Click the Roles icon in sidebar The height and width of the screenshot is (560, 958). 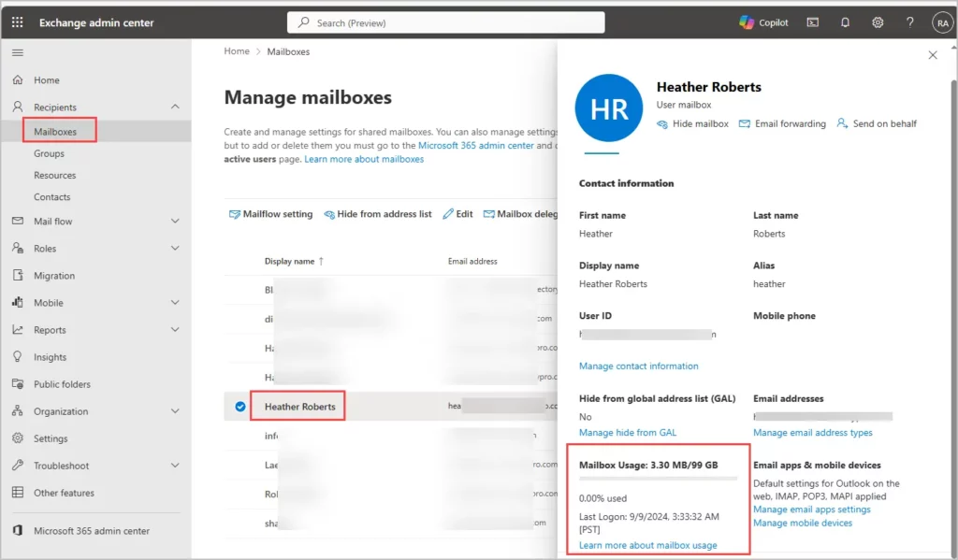point(18,249)
